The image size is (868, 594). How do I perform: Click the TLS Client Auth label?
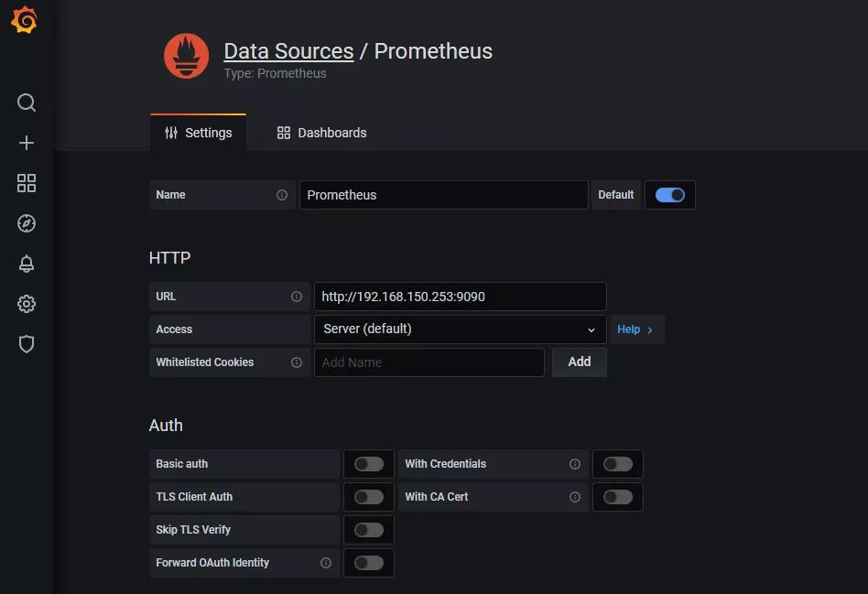pyautogui.click(x=194, y=497)
